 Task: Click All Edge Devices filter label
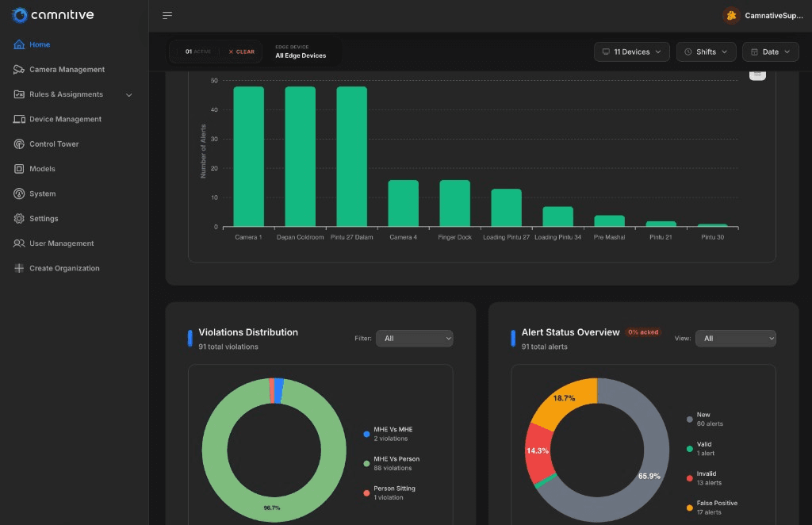tap(301, 56)
